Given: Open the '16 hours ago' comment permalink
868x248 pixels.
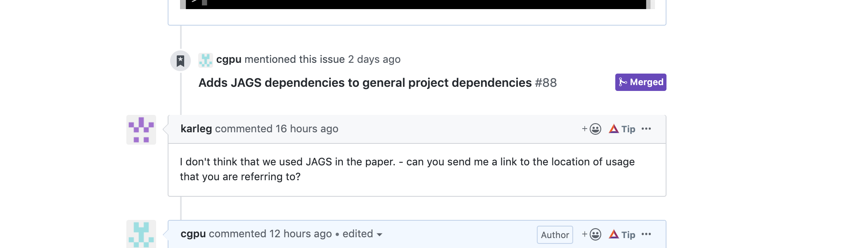Looking at the screenshot, I should click(306, 129).
